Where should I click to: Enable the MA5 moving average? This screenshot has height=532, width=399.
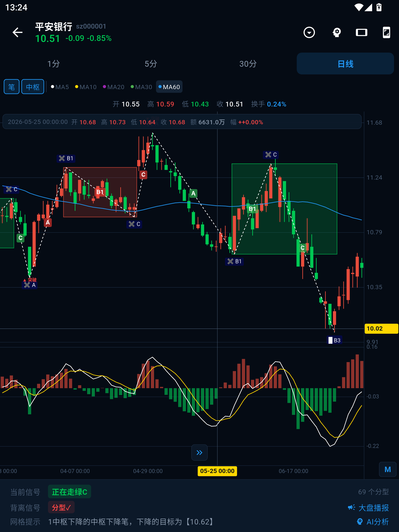(60, 87)
